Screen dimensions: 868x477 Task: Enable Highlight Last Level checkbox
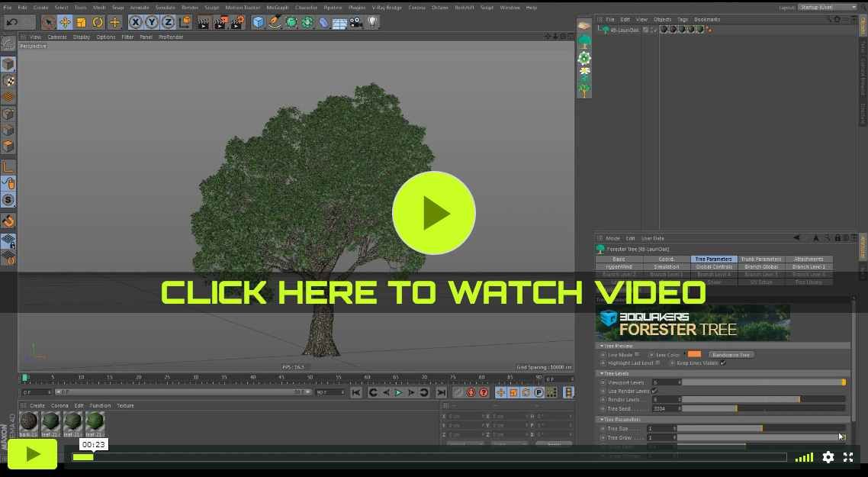[x=657, y=363]
